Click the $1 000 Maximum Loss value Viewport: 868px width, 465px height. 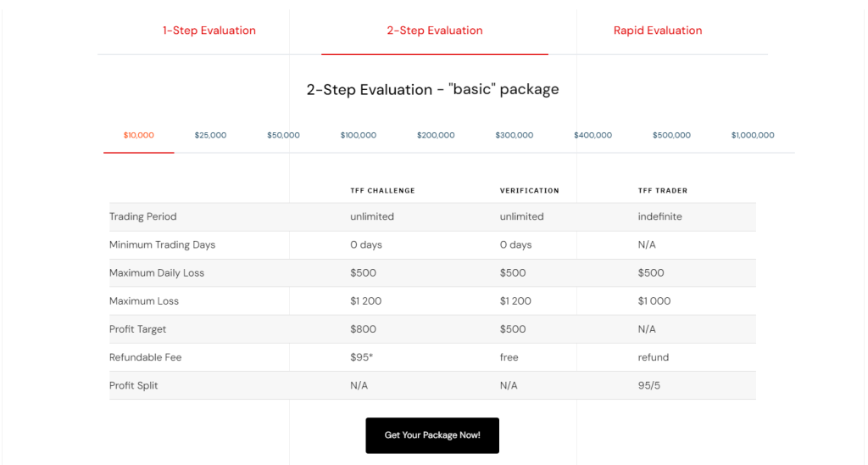coord(654,301)
